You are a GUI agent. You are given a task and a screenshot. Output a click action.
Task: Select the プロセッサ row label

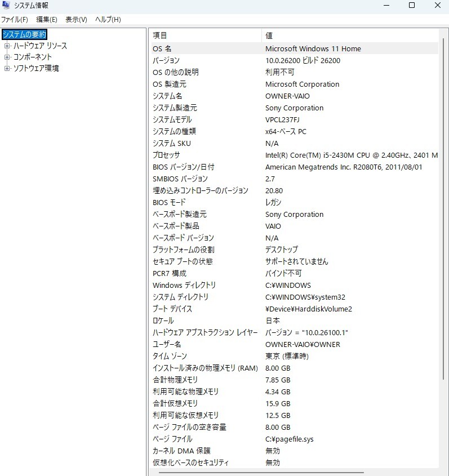(x=166, y=155)
